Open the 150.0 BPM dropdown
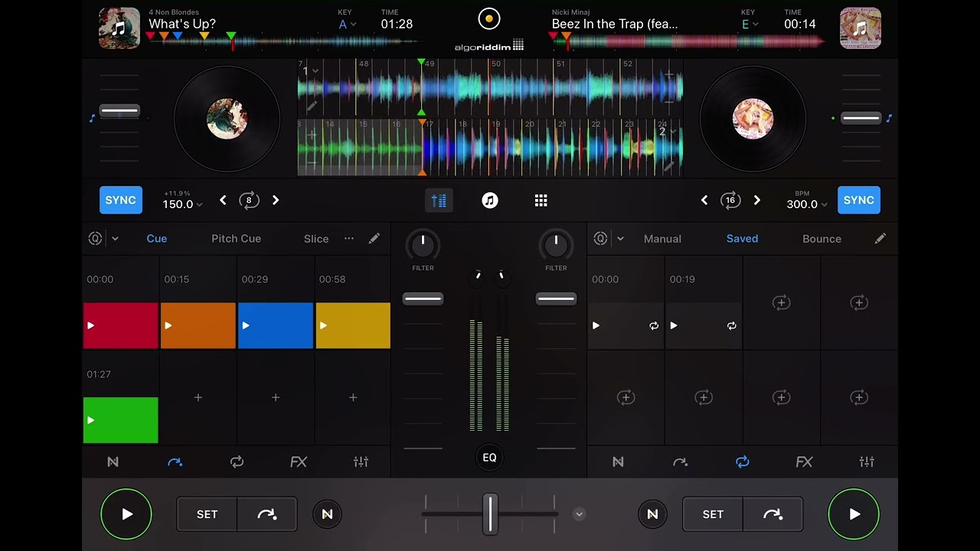Viewport: 980px width, 551px height. (x=183, y=204)
